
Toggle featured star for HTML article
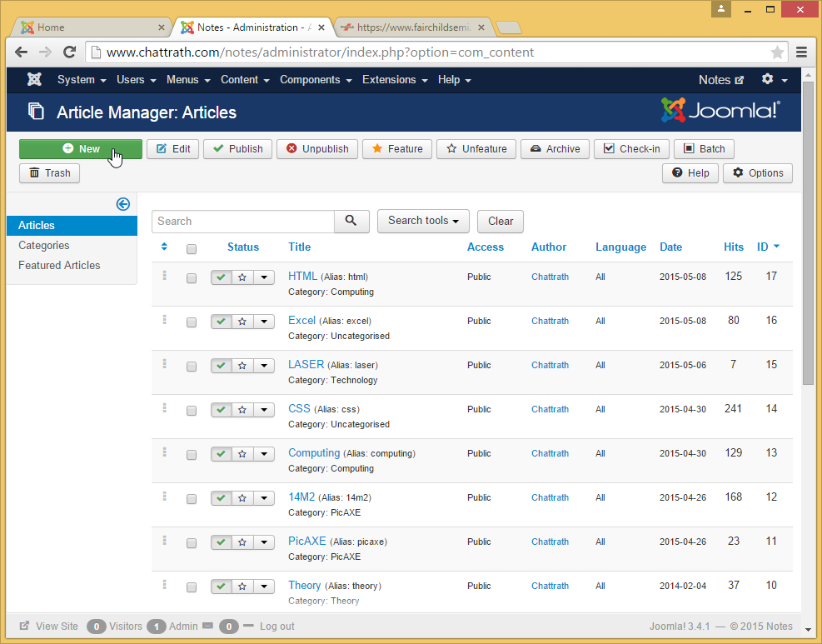(242, 277)
